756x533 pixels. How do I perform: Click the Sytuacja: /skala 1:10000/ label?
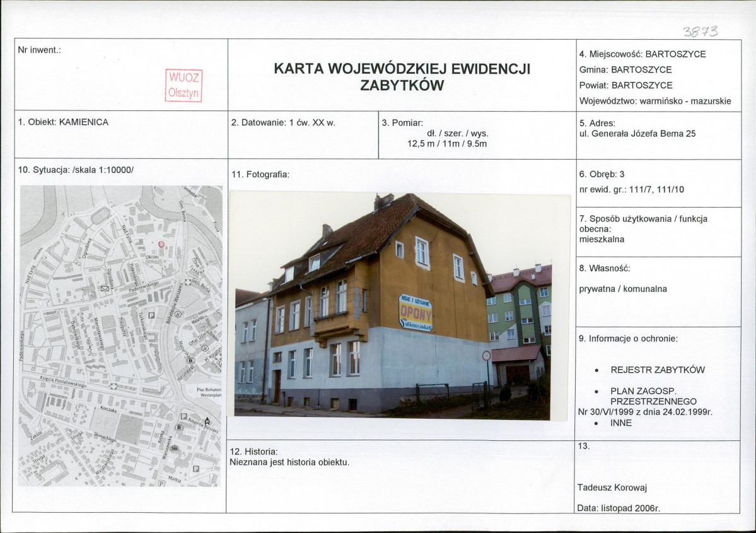click(x=76, y=170)
